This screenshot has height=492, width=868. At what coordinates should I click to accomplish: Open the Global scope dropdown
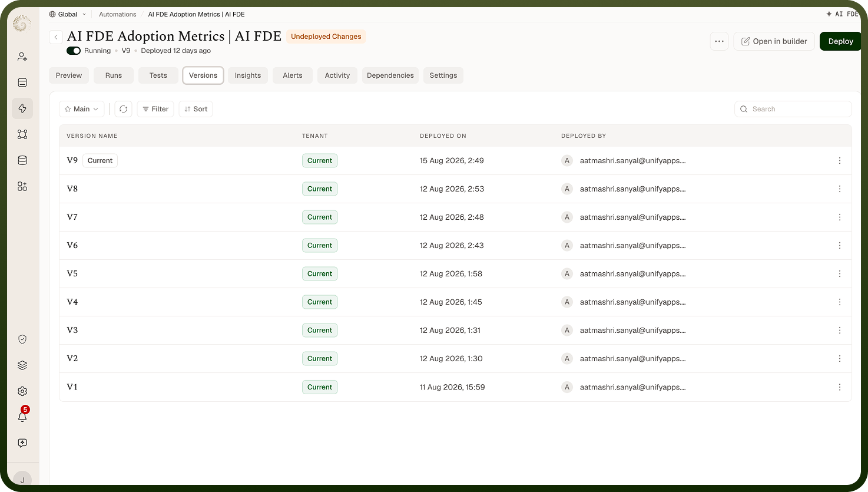(68, 14)
